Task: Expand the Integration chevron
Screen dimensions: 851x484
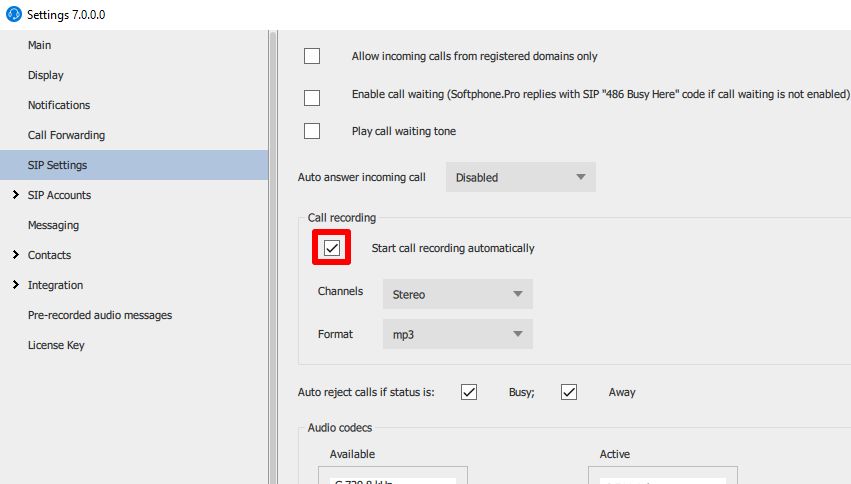Action: pyautogui.click(x=15, y=284)
